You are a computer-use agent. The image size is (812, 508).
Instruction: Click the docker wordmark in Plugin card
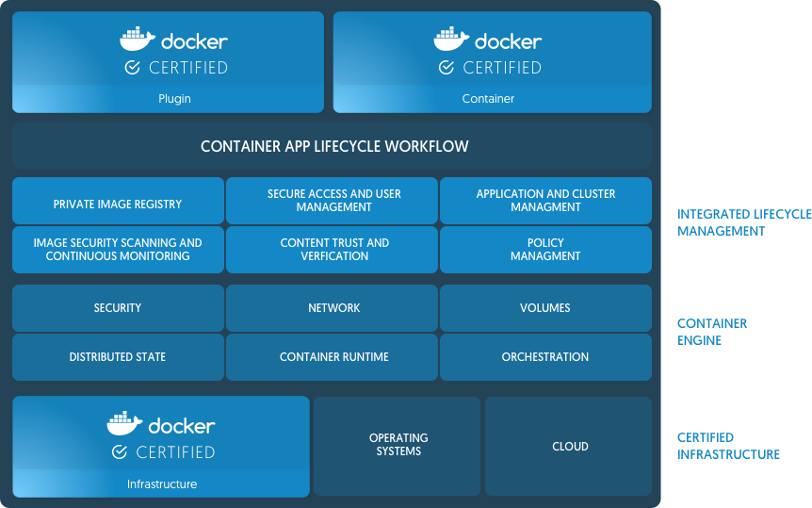point(194,41)
